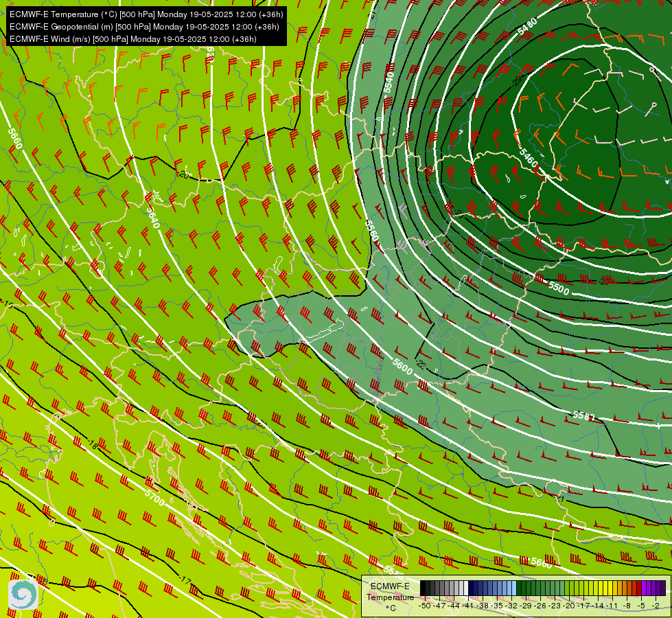Click the 5540 geopotential contour label
The height and width of the screenshot is (618, 672).
389,82
